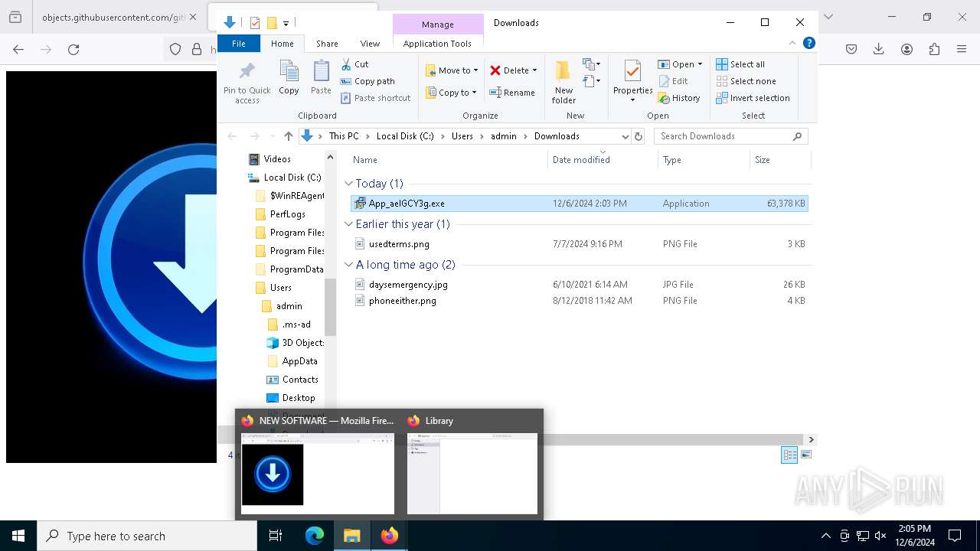Viewport: 980px width, 551px height.
Task: Click Library window thumbnail preview
Action: pos(472,474)
